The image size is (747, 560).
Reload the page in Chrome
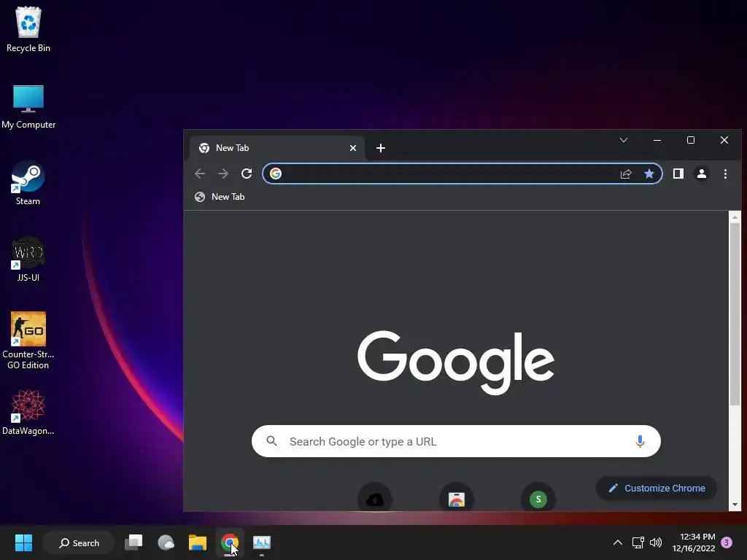[x=247, y=174]
